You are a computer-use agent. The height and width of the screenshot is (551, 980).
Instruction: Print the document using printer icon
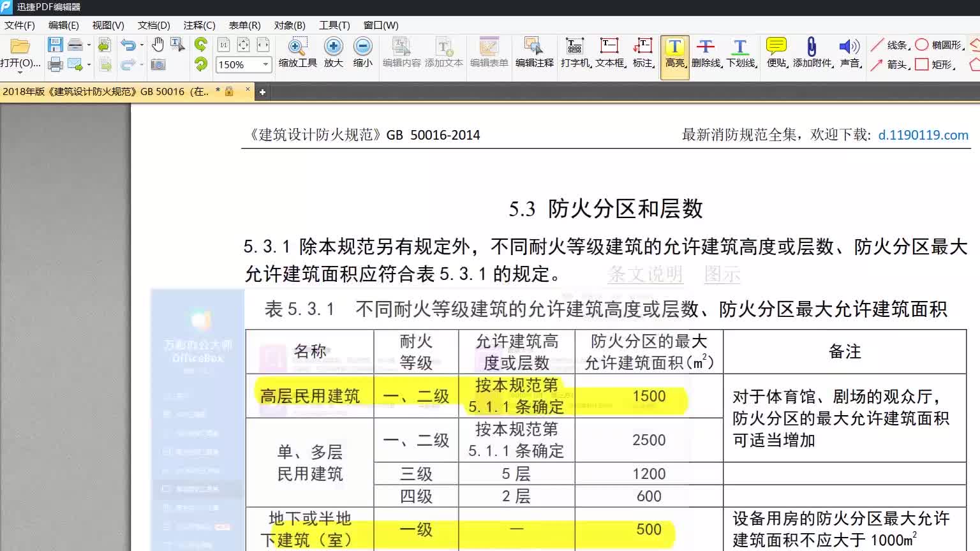[56, 64]
